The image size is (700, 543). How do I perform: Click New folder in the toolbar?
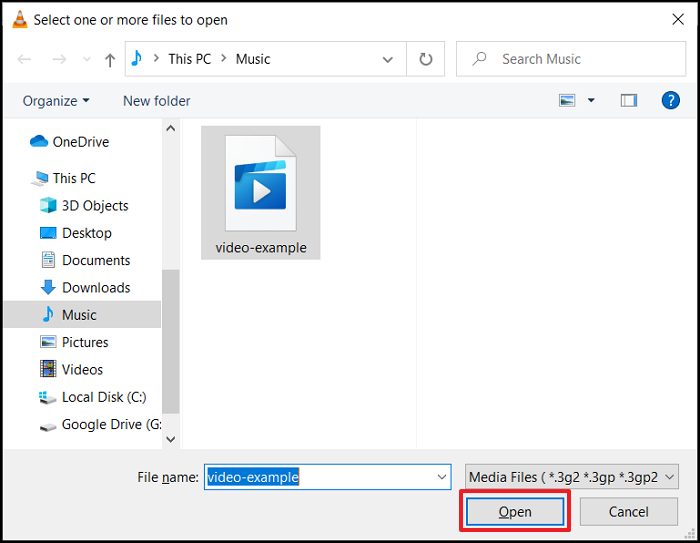coord(156,101)
